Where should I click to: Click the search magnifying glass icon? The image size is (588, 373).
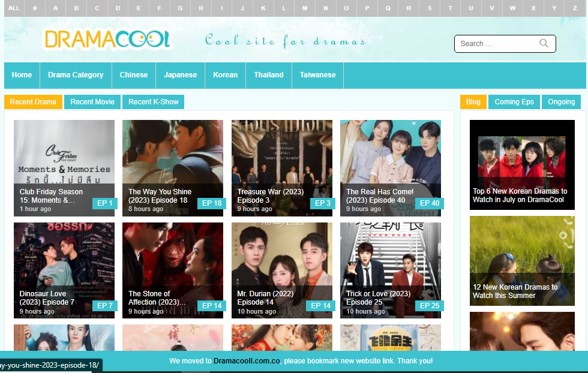pyautogui.click(x=544, y=43)
